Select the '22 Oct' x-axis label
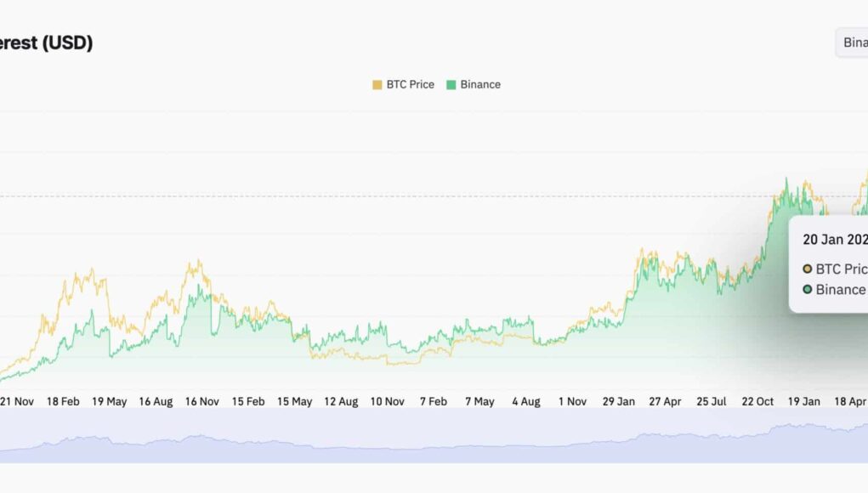This screenshot has height=493, width=868. tap(757, 401)
